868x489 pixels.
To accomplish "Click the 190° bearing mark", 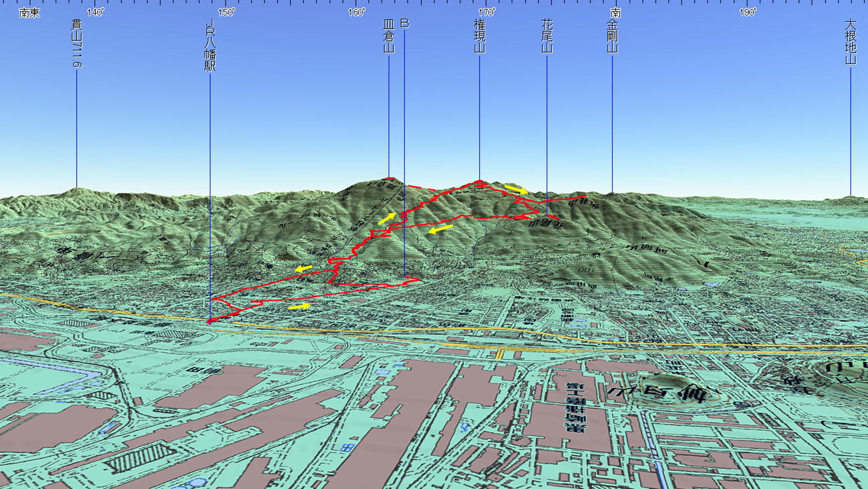I will (x=747, y=13).
